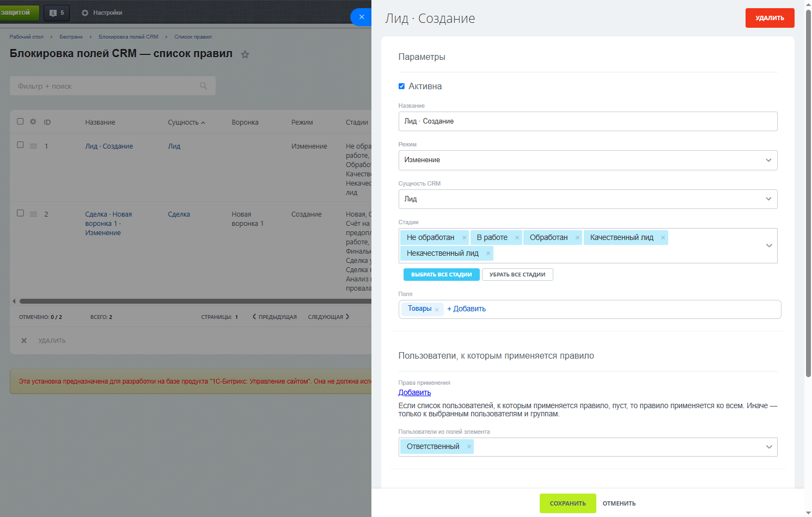The height and width of the screenshot is (517, 812).
Task: Open the 'Сущность CRM' dropdown showing Лид
Action: [x=588, y=199]
